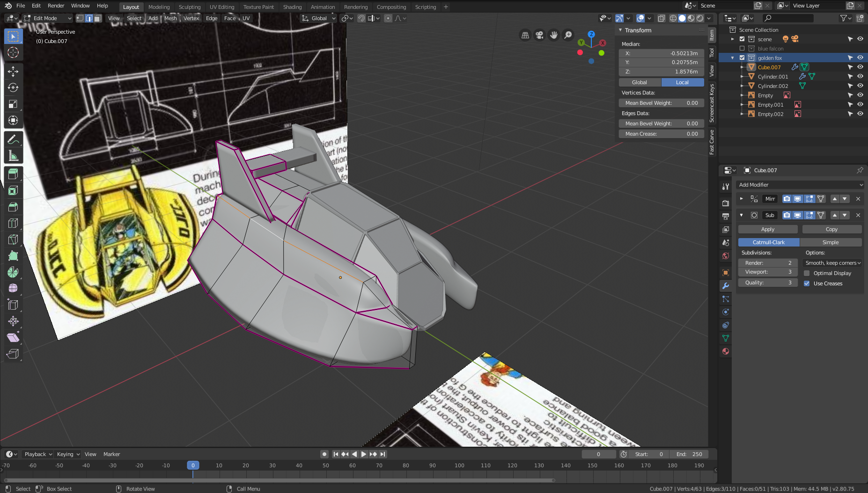Check the blue falcon collection checkbox
This screenshot has width=868, height=493.
pos(742,49)
